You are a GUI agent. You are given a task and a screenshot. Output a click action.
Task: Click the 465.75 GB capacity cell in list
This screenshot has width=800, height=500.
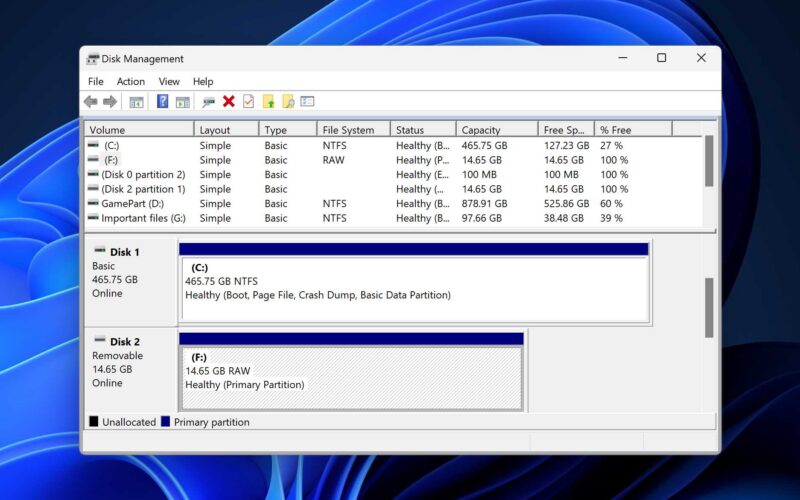coord(484,145)
